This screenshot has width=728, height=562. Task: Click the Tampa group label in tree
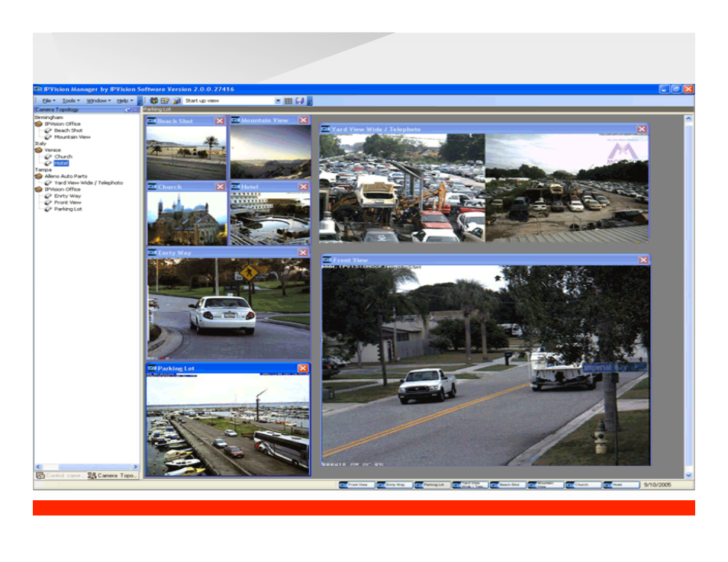click(43, 170)
